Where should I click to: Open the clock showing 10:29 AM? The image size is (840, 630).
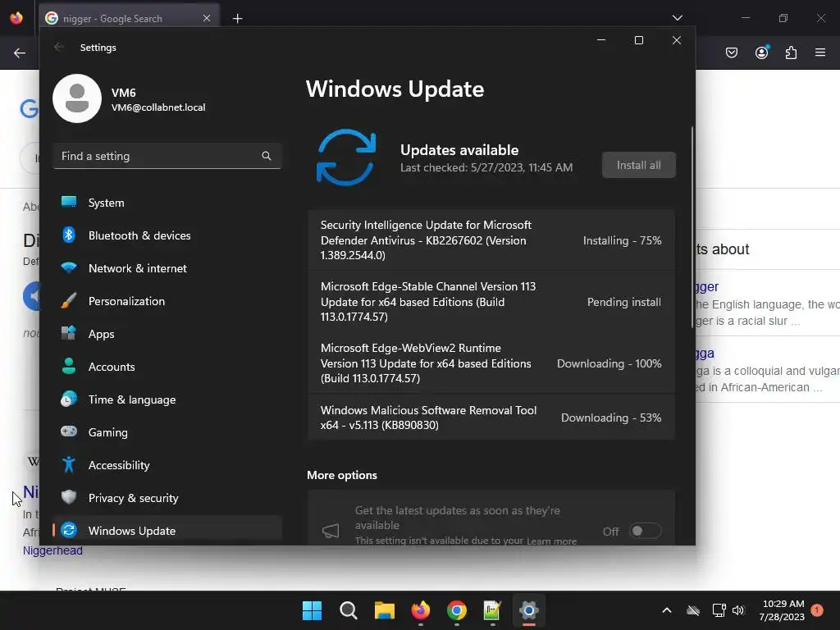[782, 610]
